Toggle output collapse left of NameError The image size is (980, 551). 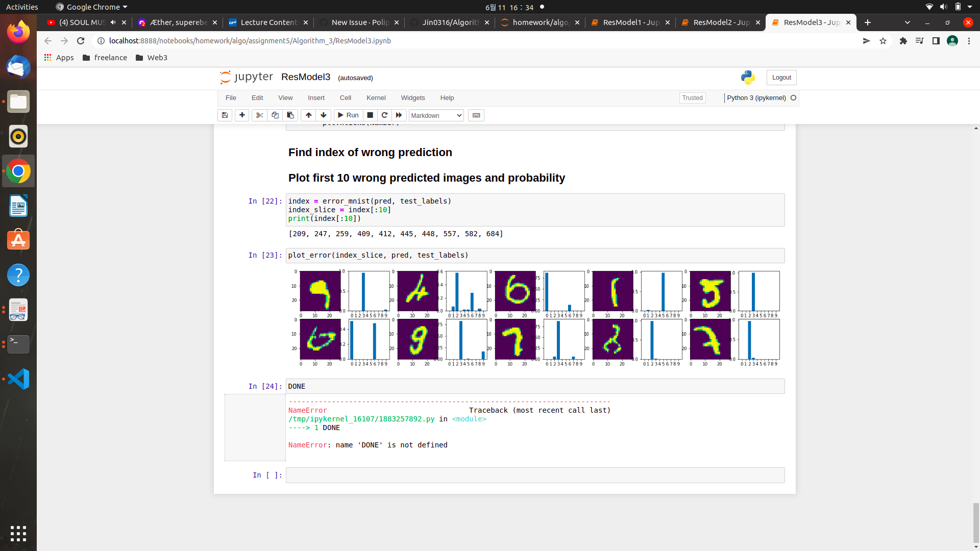(x=255, y=427)
